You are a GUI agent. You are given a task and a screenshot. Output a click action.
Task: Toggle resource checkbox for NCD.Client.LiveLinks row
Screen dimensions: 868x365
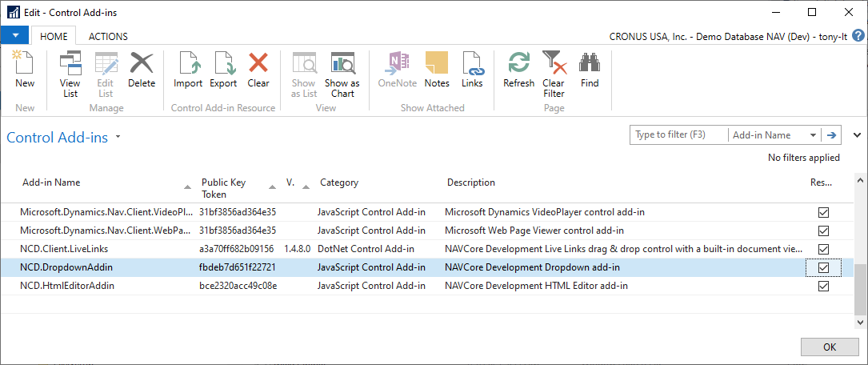823,249
